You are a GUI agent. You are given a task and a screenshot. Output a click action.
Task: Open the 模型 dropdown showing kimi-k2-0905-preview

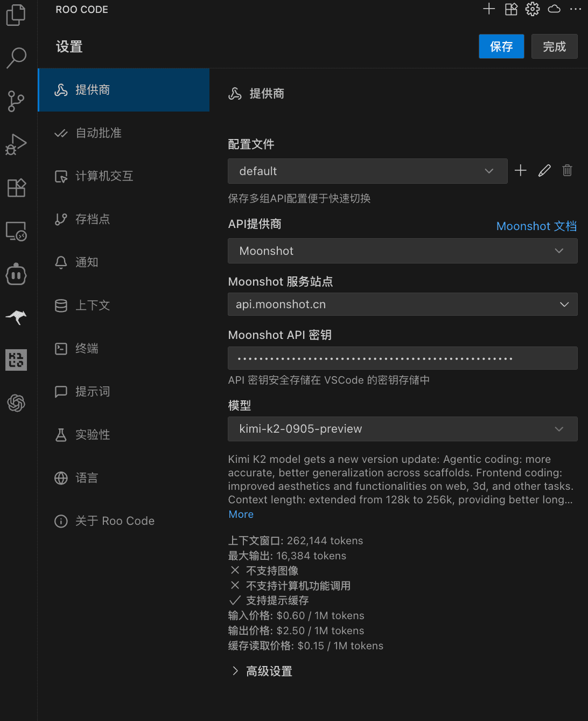(402, 429)
